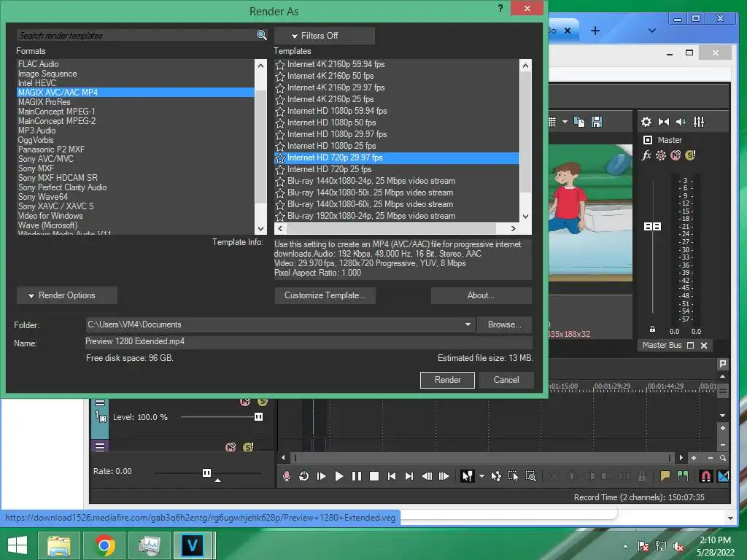Toggle Master bus mute button

click(676, 155)
